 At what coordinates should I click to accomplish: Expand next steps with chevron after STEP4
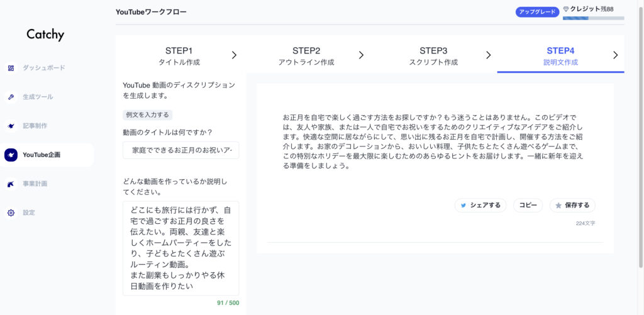click(615, 55)
